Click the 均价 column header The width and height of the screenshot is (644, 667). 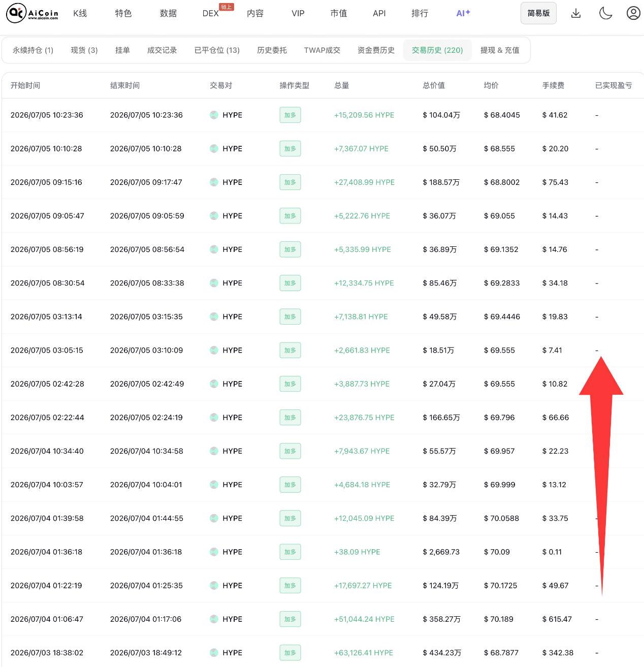(491, 85)
